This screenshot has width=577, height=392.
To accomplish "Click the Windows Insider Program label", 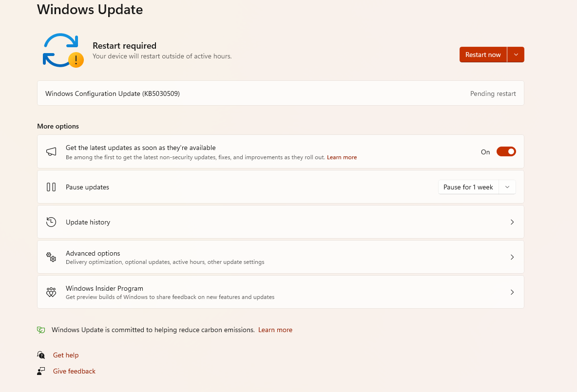I will [104, 288].
